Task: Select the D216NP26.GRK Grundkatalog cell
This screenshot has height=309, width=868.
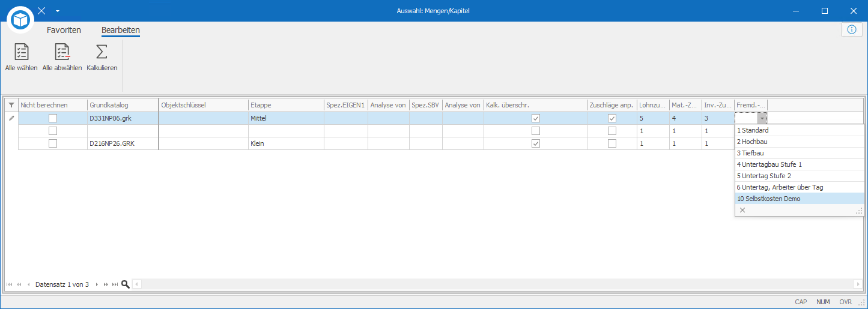Action: tap(123, 143)
